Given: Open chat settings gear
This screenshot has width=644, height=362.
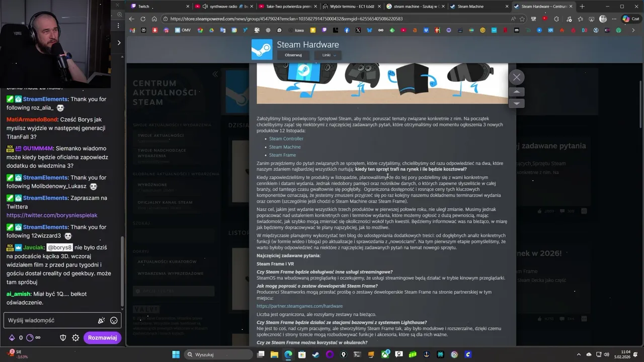Looking at the screenshot, I should pos(75,338).
